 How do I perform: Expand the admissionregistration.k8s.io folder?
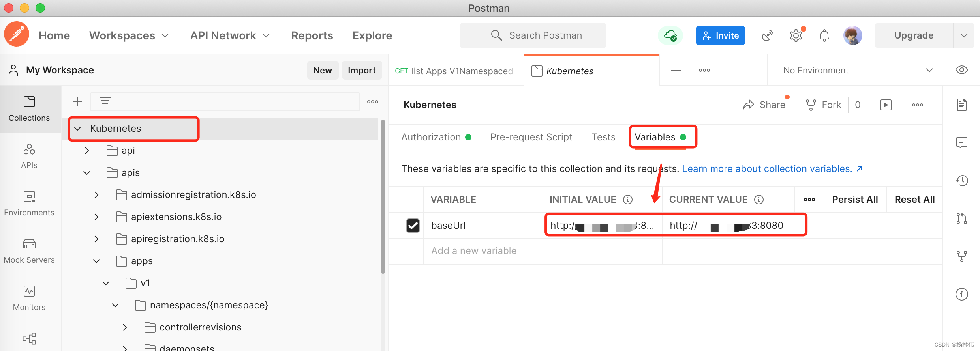(96, 195)
